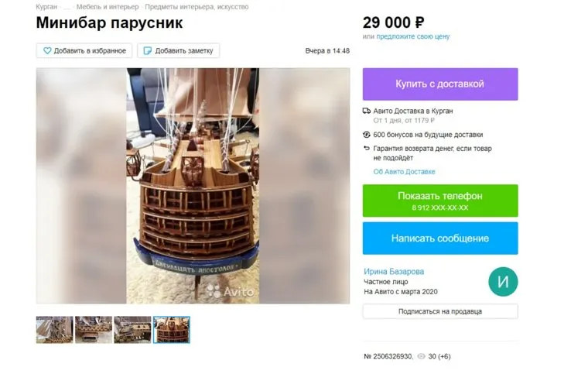Go to Мебель и интерьер breadcrumb
The height and width of the screenshot is (374, 588).
108,7
